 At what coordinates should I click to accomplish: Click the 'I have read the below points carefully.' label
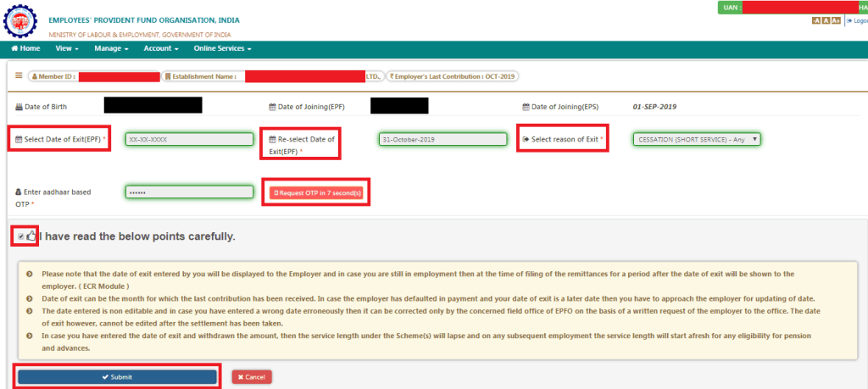point(137,236)
